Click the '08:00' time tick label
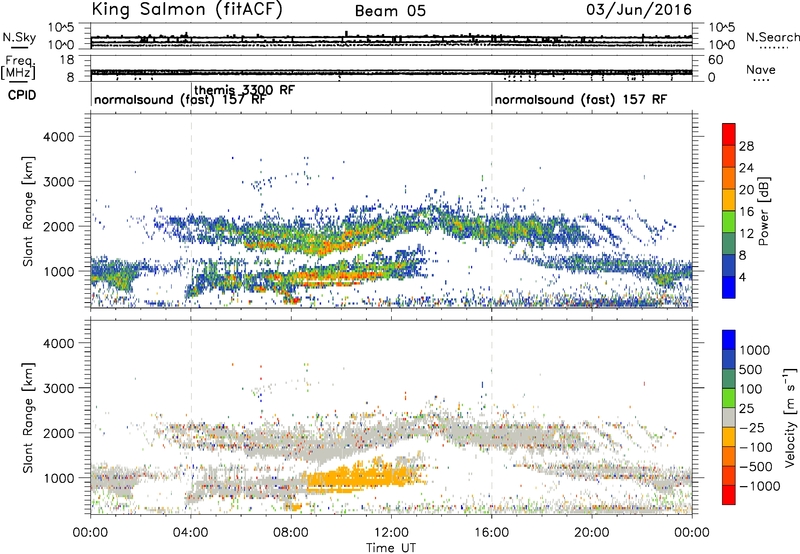Image resolution: width=800 pixels, height=554 pixels. tap(291, 533)
